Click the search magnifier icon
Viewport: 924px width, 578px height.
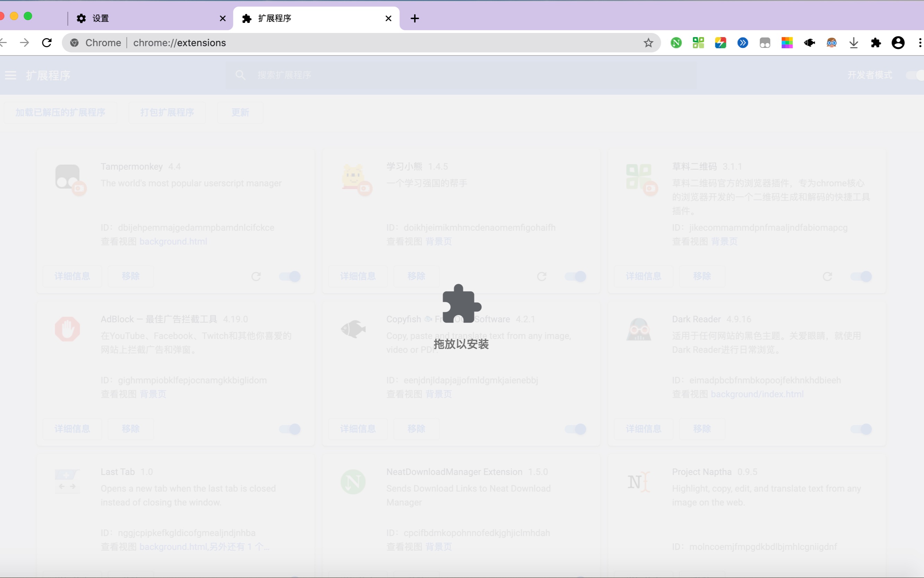point(240,75)
